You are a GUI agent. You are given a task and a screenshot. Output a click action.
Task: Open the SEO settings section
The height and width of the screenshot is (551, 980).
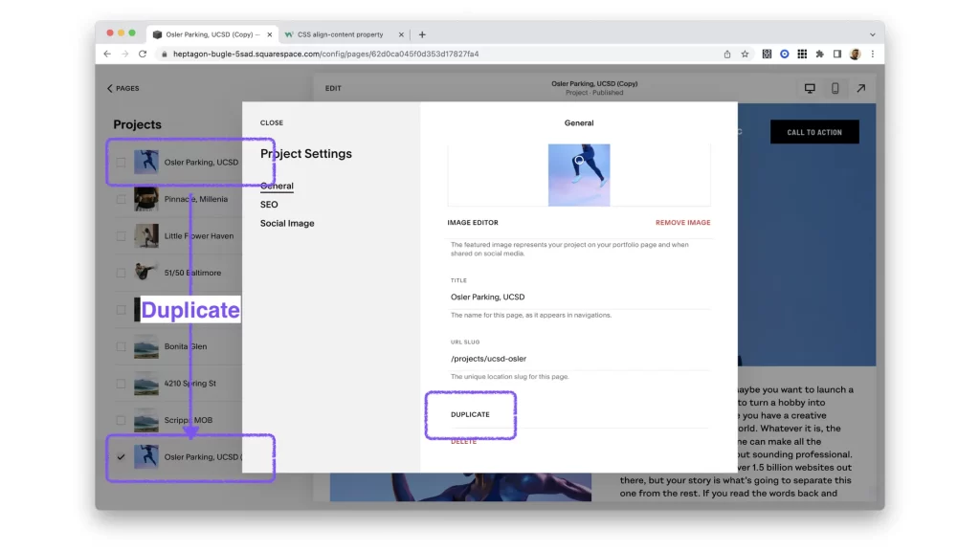pyautogui.click(x=269, y=205)
